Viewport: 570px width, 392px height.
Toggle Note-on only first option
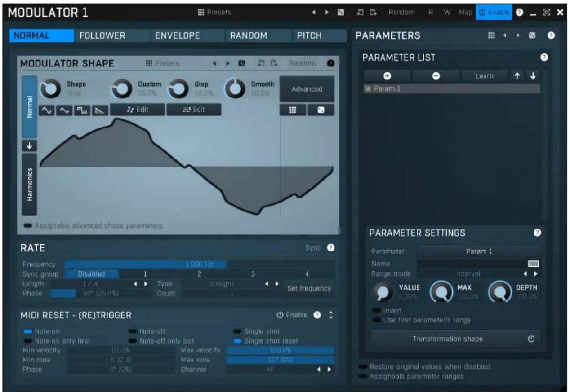[57, 341]
